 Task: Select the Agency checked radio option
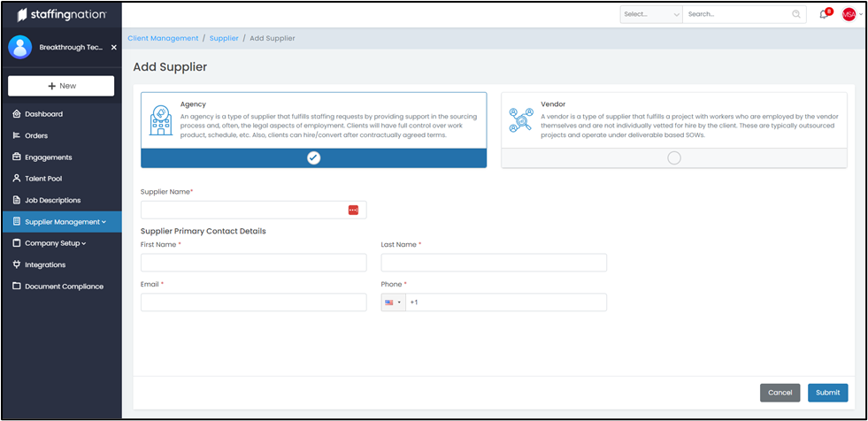(x=313, y=157)
